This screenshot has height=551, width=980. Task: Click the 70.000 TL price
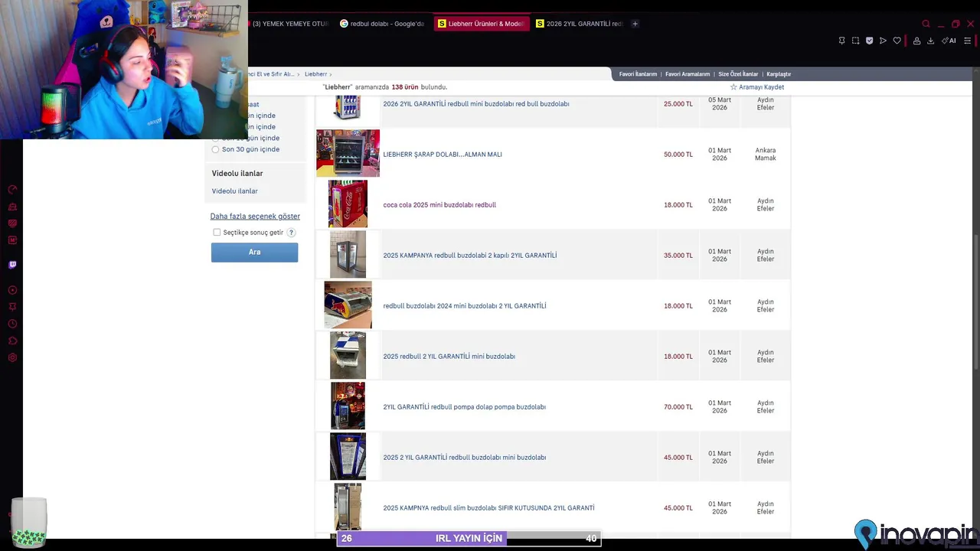tap(678, 407)
